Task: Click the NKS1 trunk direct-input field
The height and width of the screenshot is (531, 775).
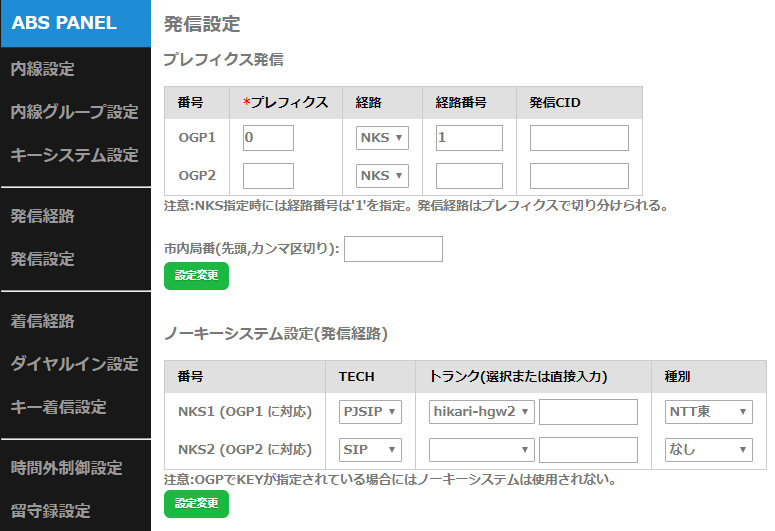Action: click(x=588, y=412)
